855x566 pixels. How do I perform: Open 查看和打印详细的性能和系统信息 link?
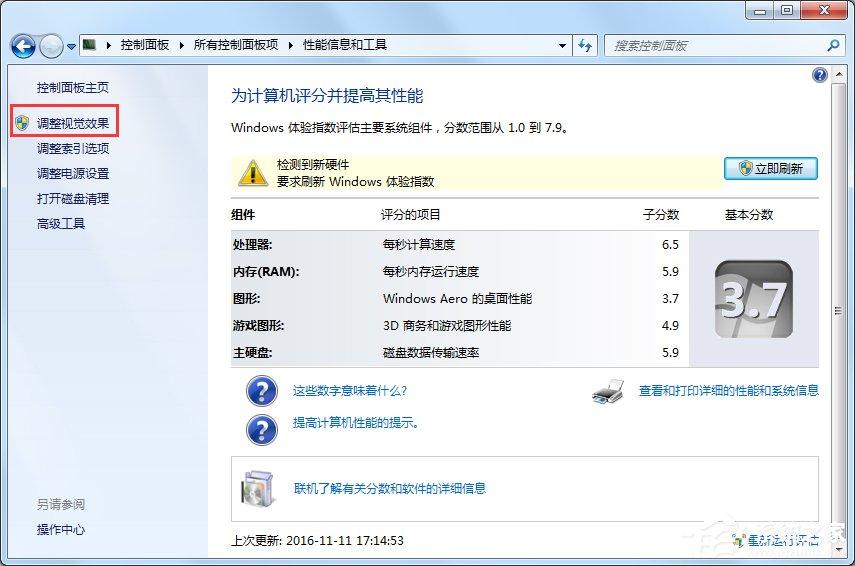coord(728,390)
